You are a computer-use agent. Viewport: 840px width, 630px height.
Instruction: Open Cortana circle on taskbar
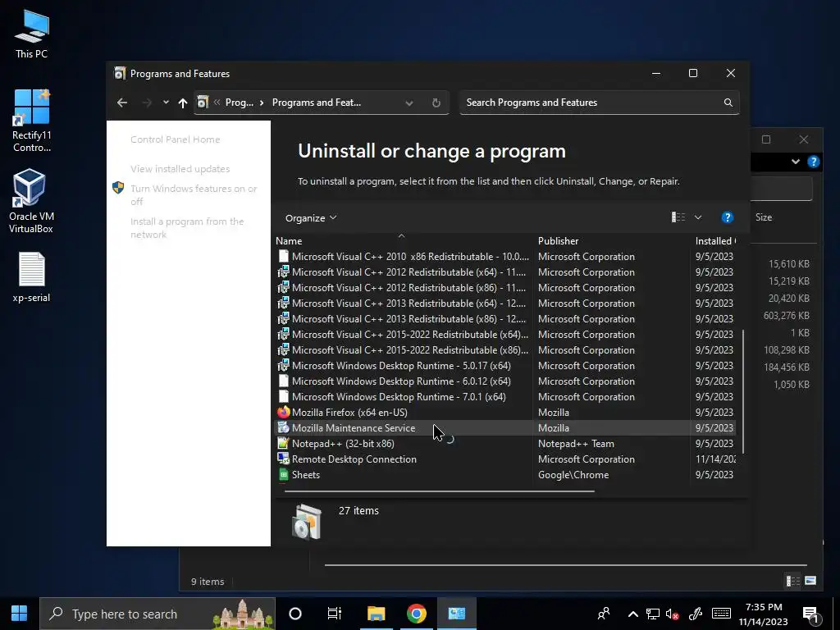[x=295, y=614]
